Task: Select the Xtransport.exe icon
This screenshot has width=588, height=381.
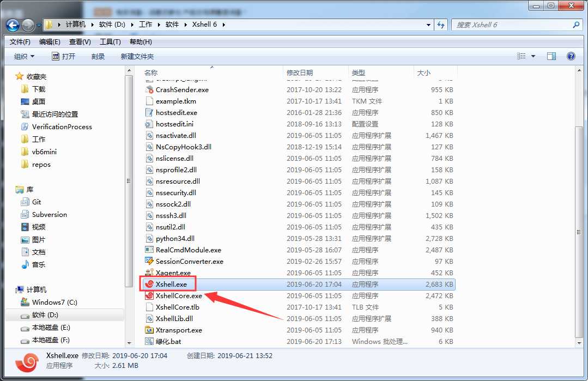Action: click(149, 330)
